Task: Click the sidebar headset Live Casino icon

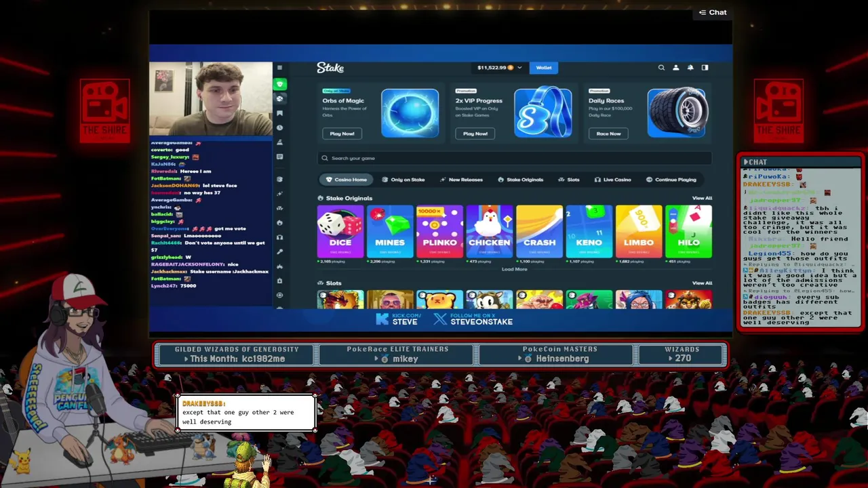Action: [x=279, y=237]
